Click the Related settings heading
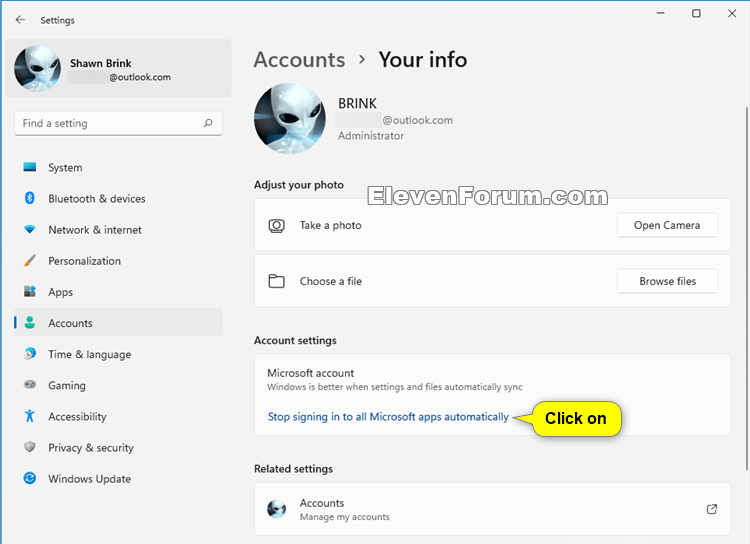 [293, 469]
